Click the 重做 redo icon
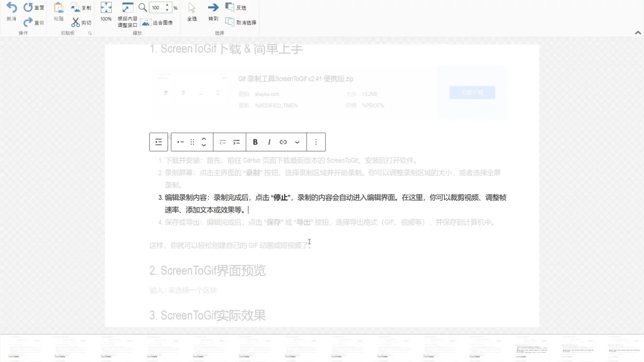 click(28, 22)
